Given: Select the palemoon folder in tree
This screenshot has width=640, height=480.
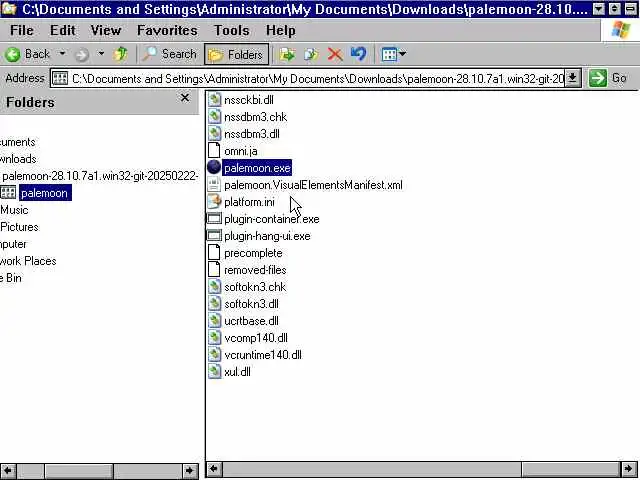Looking at the screenshot, I should click(44, 193).
